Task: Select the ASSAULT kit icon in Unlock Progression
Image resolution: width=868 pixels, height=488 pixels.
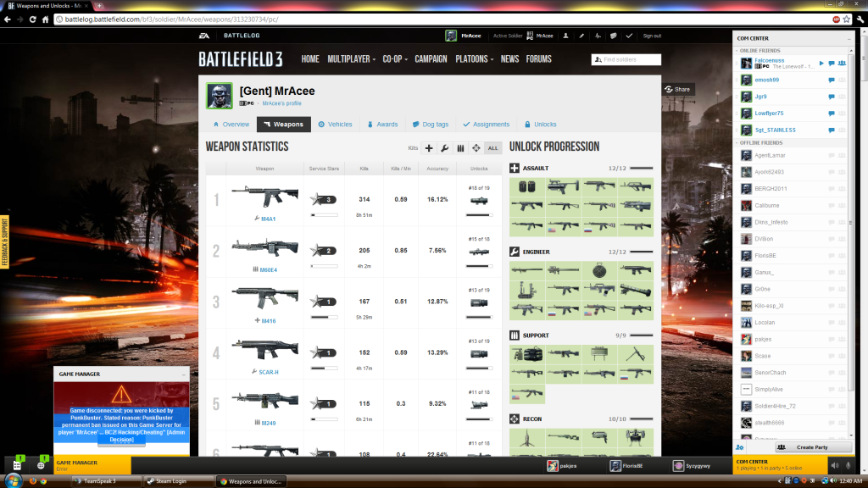Action: [x=515, y=169]
